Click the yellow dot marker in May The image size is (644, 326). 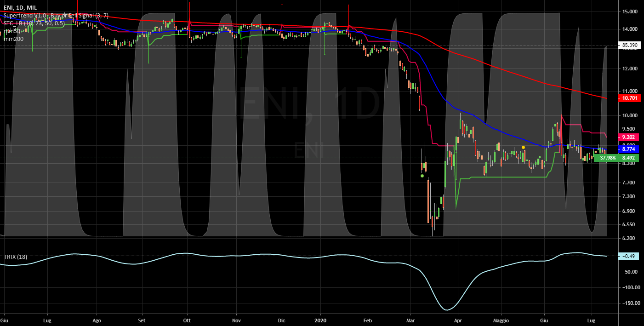coord(523,147)
